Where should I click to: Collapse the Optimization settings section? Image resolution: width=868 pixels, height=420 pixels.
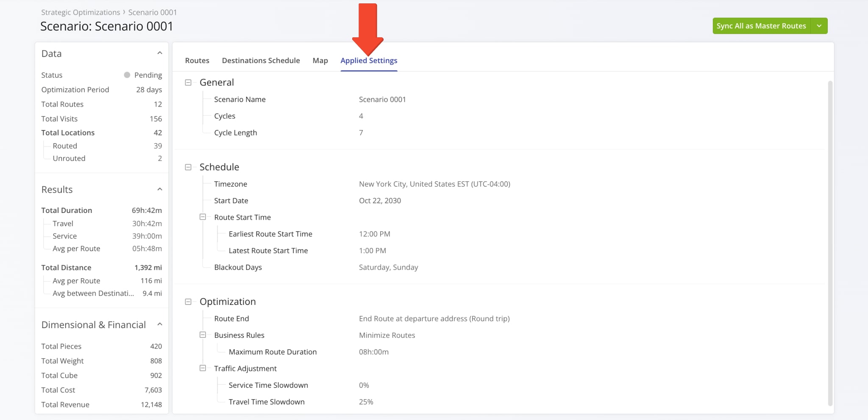pos(188,302)
